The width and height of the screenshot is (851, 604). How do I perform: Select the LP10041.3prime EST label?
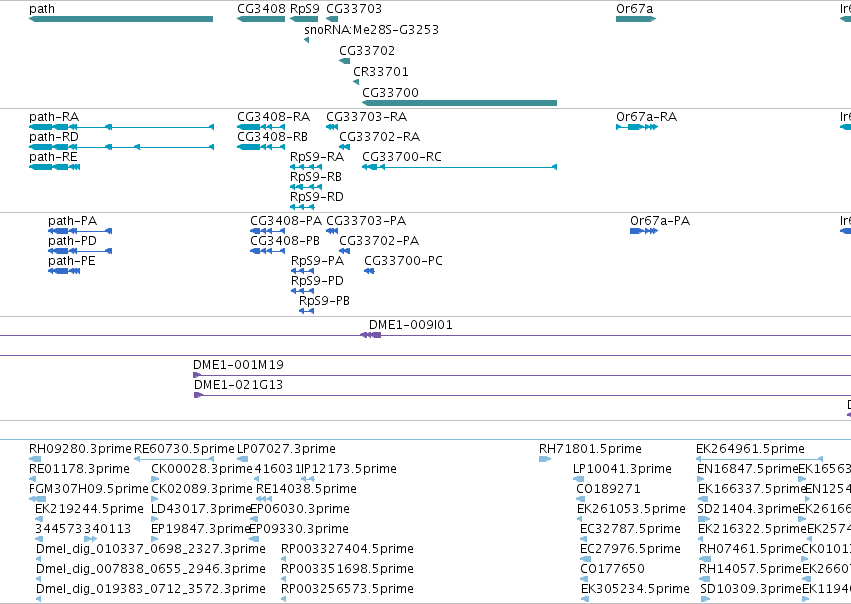click(x=623, y=469)
